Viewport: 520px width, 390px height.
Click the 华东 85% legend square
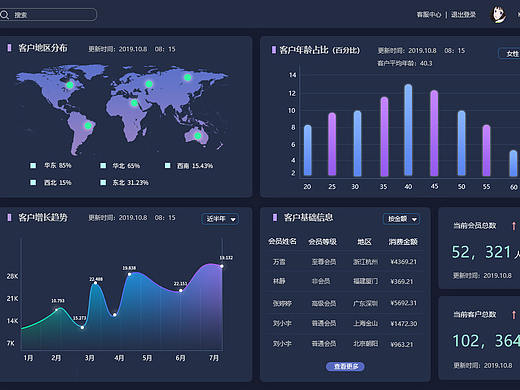click(x=33, y=165)
